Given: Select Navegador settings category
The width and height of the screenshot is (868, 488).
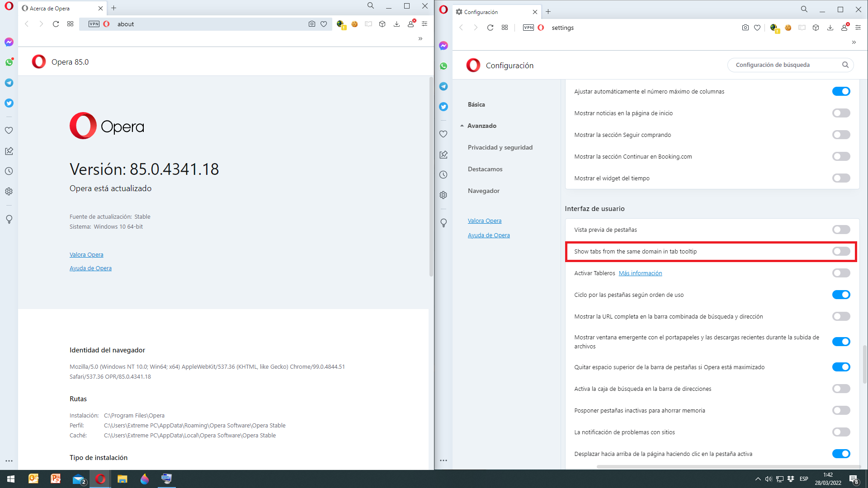Looking at the screenshot, I should pyautogui.click(x=483, y=191).
